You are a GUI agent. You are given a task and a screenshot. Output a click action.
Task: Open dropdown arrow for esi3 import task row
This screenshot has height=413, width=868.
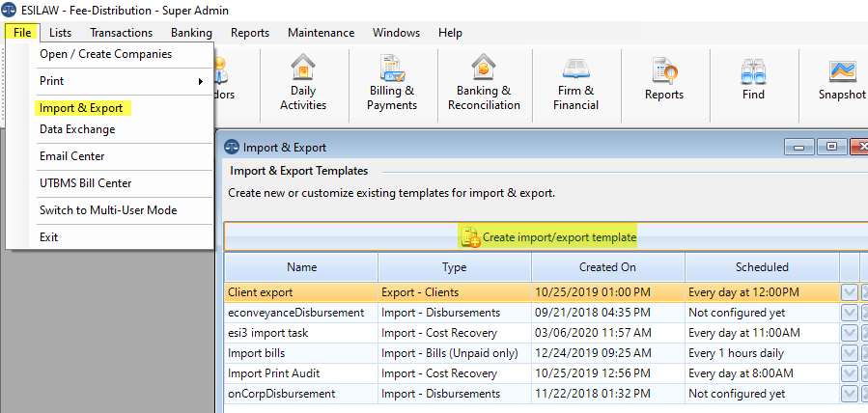[x=850, y=333]
